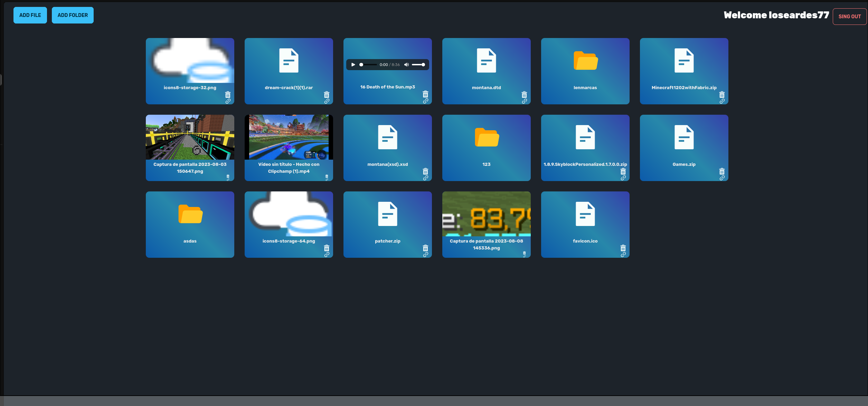Delete dream-crack(1)(1).rar with its trash icon

(327, 95)
